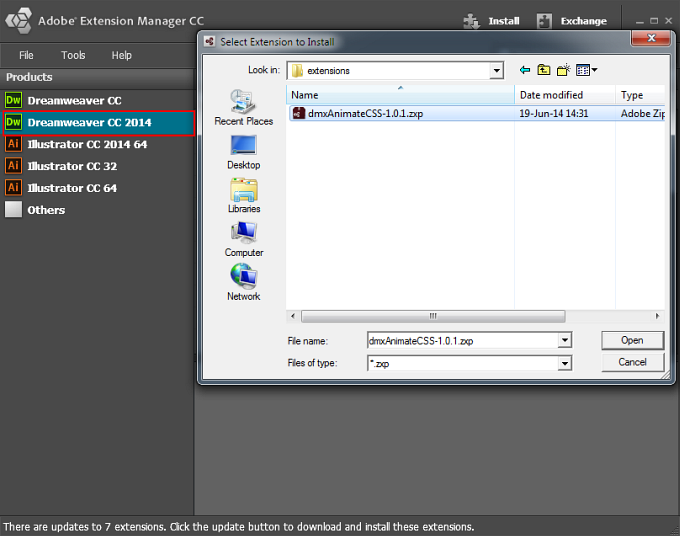Viewport: 680px width, 536px height.
Task: Click the dialog title bar extension icon
Action: tap(210, 42)
